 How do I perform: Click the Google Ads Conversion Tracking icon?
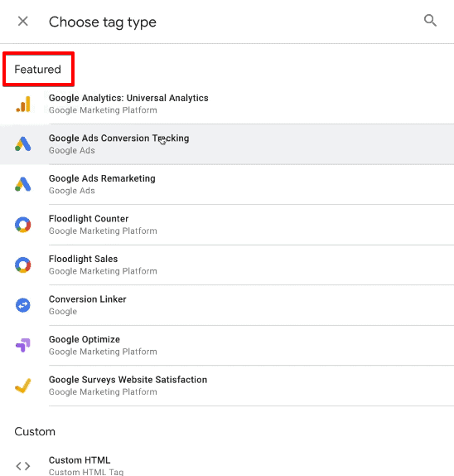pyautogui.click(x=23, y=144)
